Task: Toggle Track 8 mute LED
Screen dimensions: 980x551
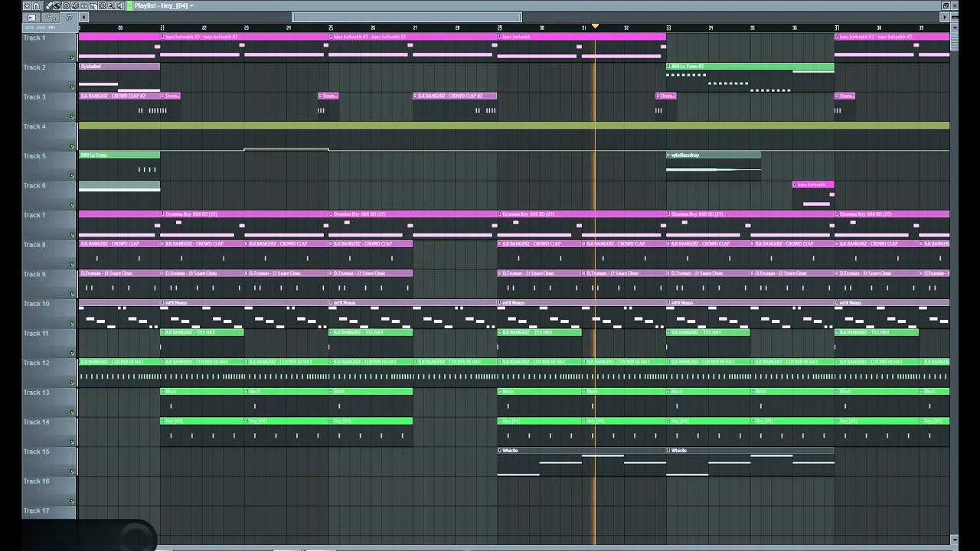Action: 72,265
